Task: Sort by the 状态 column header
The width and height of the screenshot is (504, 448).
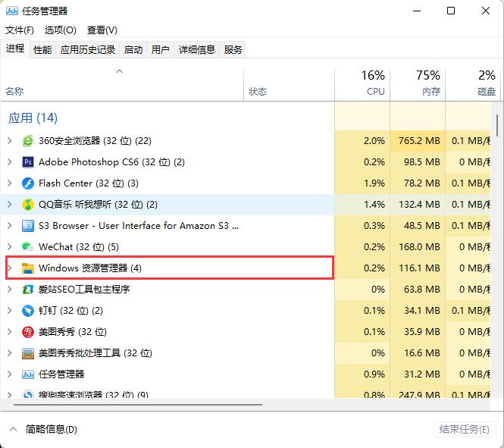Action: click(x=289, y=84)
